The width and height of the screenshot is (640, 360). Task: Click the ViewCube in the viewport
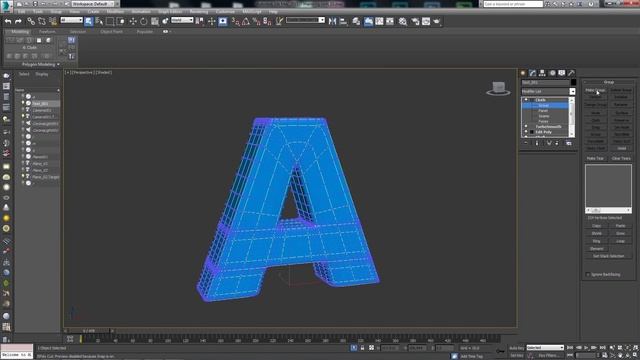point(498,89)
